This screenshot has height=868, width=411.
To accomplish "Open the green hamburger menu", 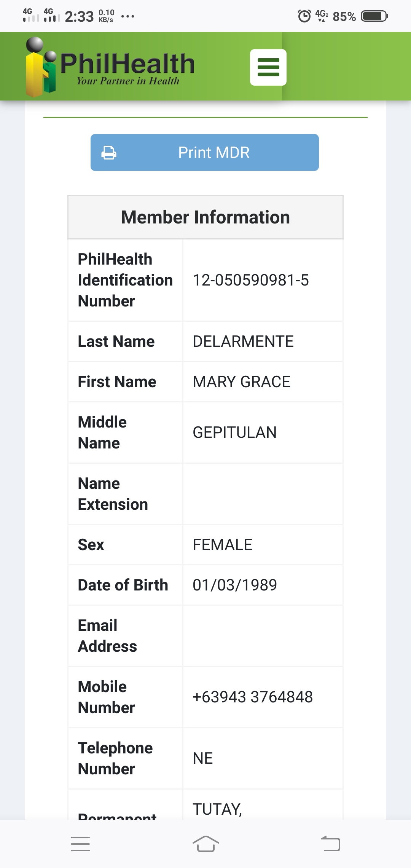I will point(268,67).
